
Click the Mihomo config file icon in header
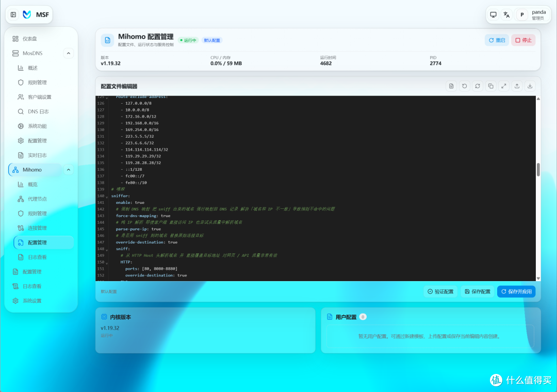pyautogui.click(x=108, y=40)
